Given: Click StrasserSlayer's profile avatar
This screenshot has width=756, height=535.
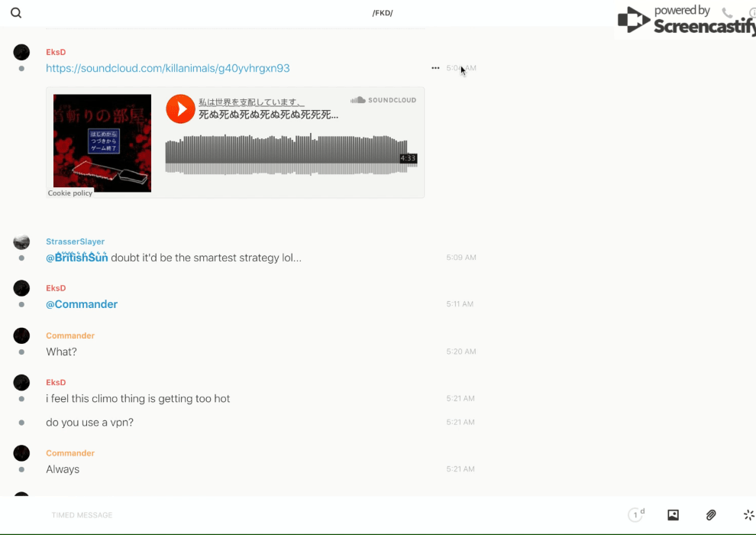Looking at the screenshot, I should tap(21, 242).
